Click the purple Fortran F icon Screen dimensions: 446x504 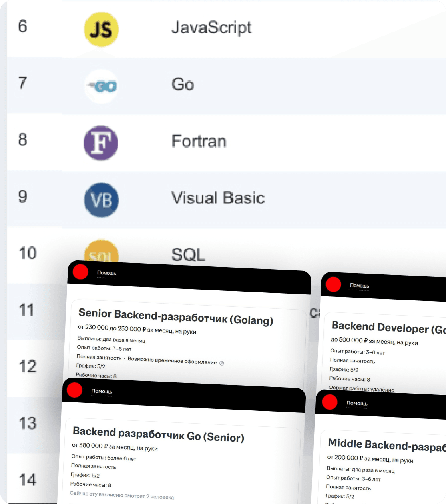[101, 143]
